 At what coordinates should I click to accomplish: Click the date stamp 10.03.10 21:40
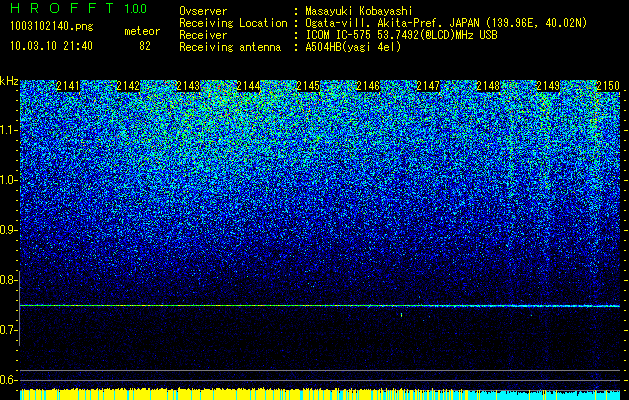[51, 46]
